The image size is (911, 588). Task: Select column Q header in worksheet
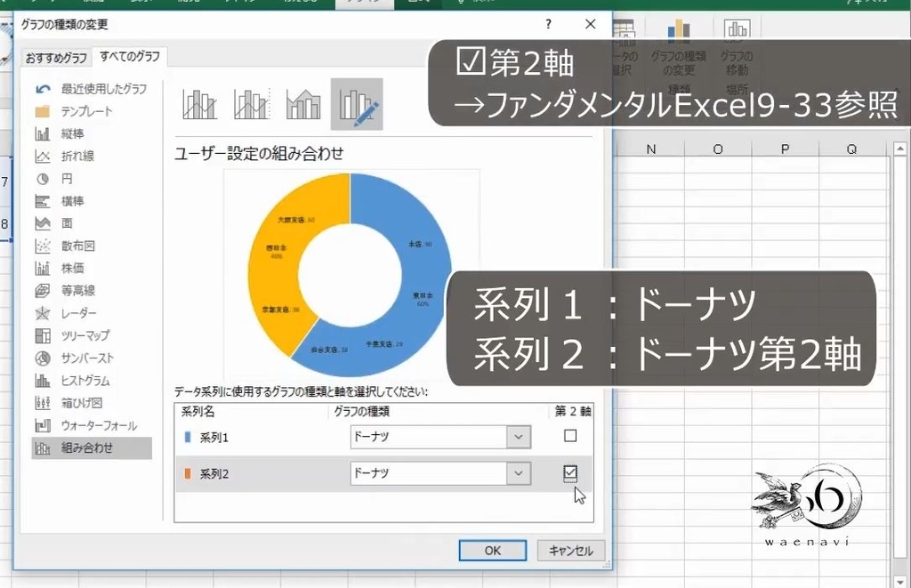851,149
